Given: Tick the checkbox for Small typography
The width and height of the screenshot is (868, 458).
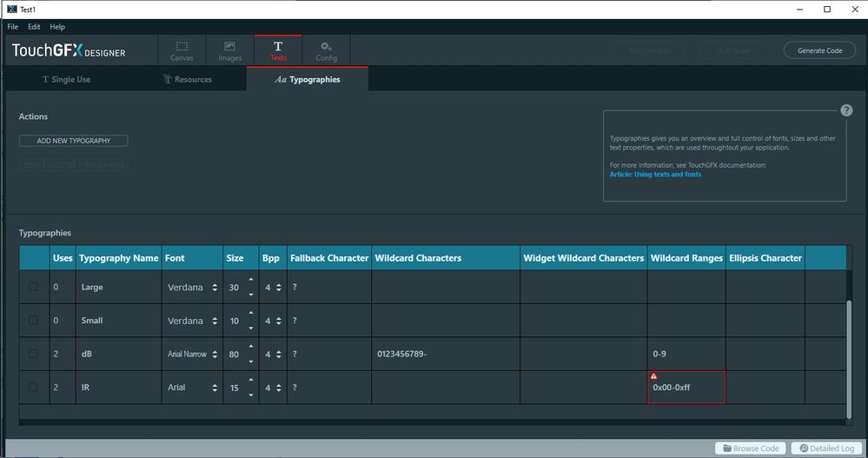Looking at the screenshot, I should point(33,320).
